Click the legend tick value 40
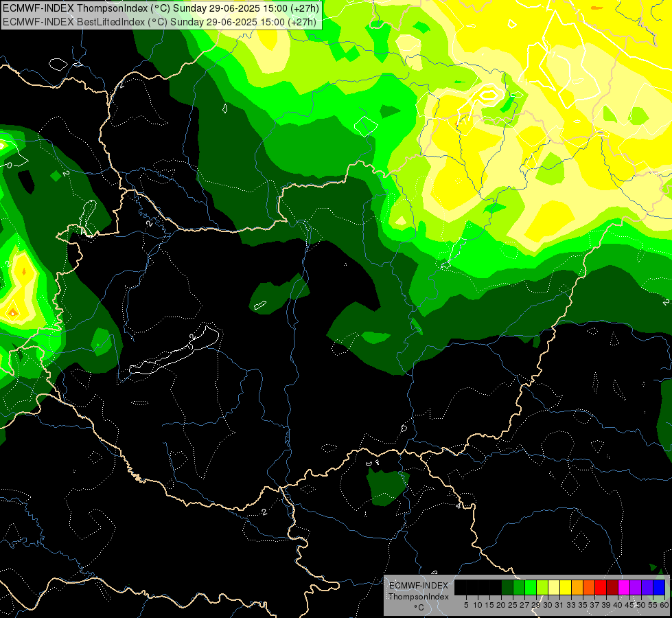This screenshot has height=618, width=672. [618, 605]
